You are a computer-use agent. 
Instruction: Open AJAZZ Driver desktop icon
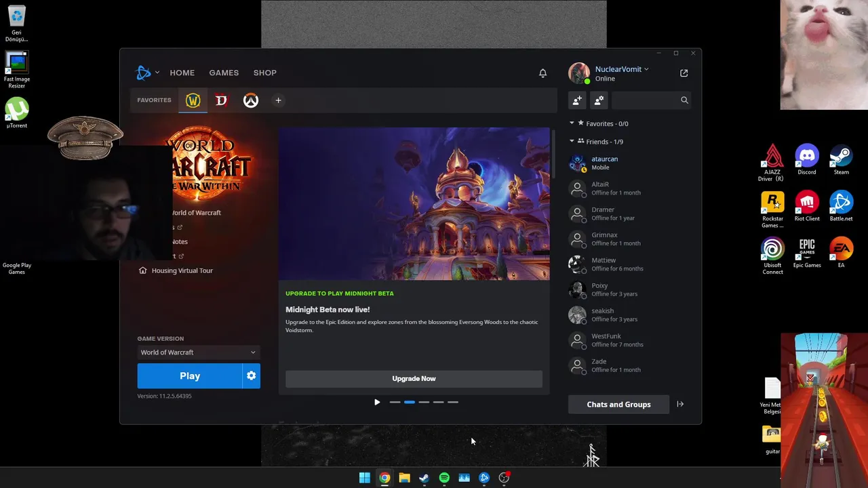(772, 163)
